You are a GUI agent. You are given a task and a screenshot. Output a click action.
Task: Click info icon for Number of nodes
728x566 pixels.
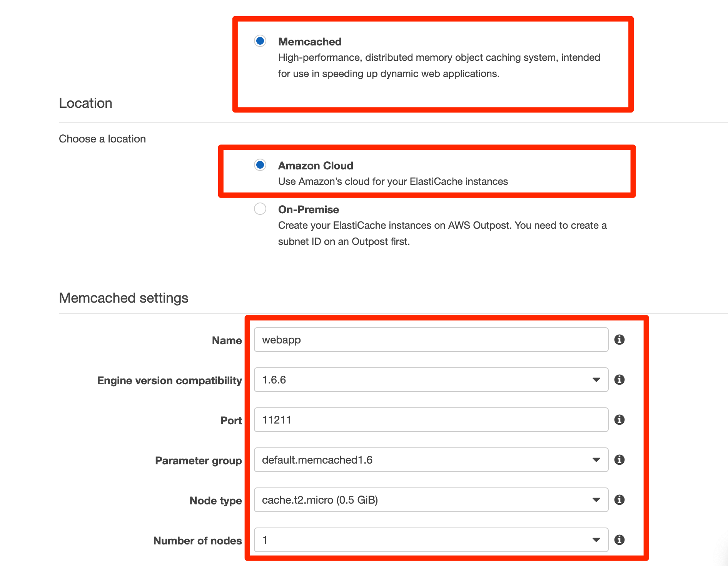point(619,540)
